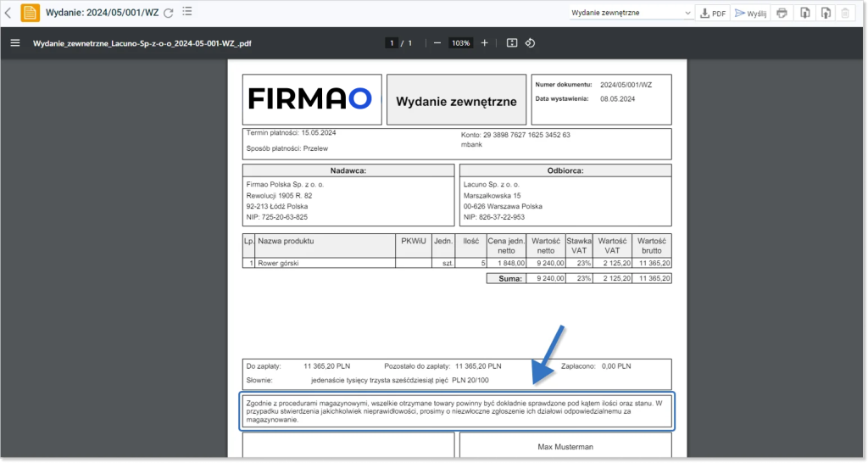This screenshot has width=868, height=463.
Task: Zoom out with the minus button
Action: [437, 43]
